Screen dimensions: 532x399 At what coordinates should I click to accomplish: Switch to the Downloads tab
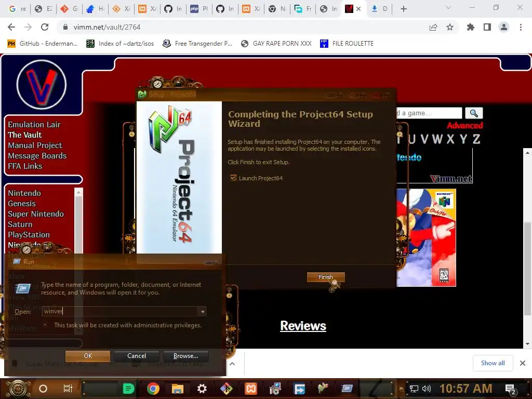379,9
